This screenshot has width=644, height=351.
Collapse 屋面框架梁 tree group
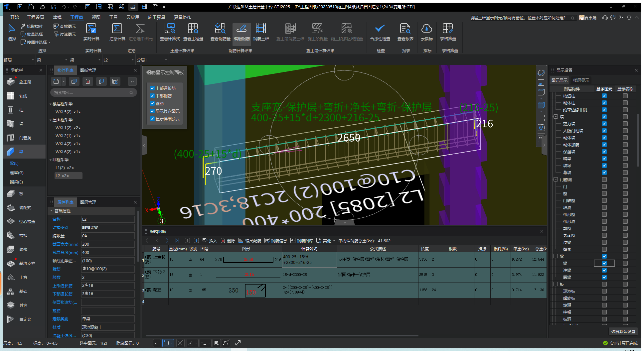pos(51,120)
